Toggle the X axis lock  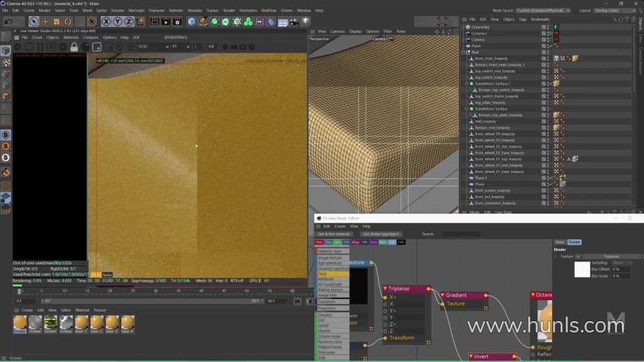[x=106, y=21]
